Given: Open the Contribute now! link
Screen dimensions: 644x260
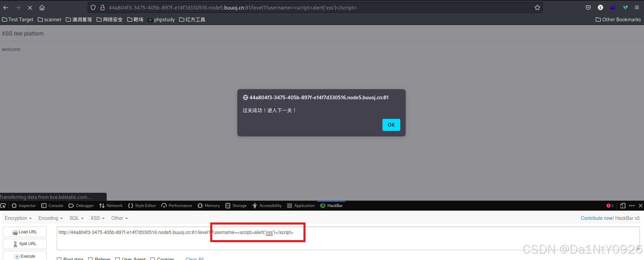Looking at the screenshot, I should [597, 218].
